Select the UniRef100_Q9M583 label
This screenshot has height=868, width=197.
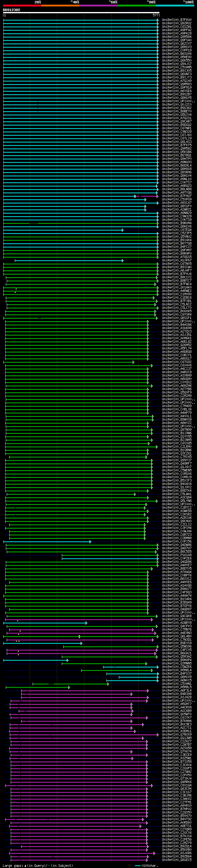pyautogui.click(x=177, y=84)
